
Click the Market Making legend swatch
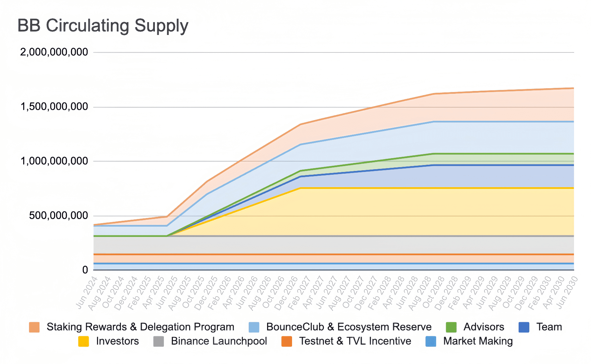tap(431, 341)
